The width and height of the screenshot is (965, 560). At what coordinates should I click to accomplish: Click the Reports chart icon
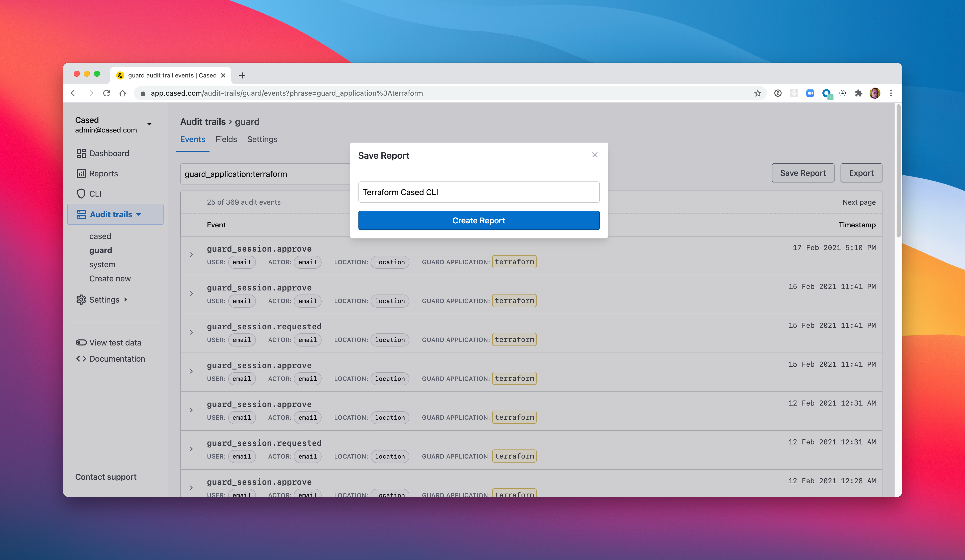[81, 173]
